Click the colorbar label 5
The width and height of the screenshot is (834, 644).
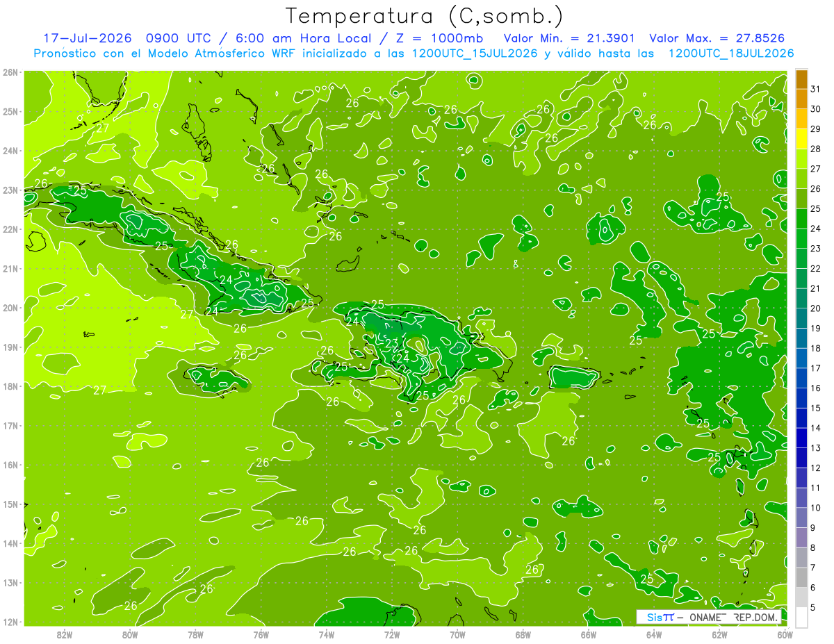click(813, 608)
